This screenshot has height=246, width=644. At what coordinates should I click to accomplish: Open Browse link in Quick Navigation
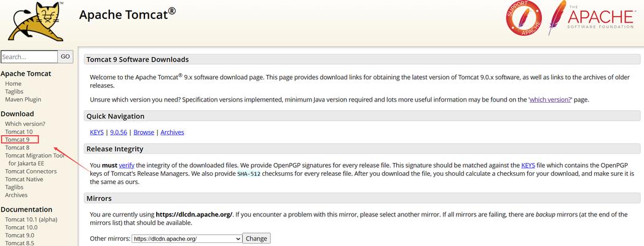click(x=144, y=132)
